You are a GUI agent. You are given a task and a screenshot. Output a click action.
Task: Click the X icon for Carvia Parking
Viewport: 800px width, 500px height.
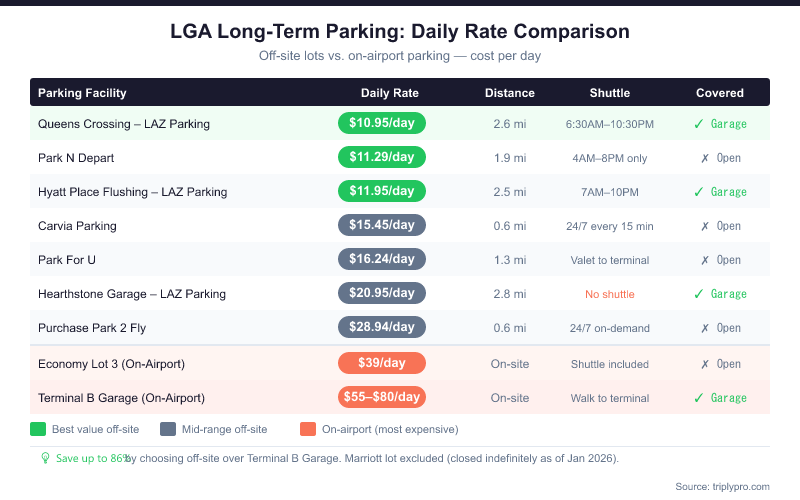tap(704, 226)
